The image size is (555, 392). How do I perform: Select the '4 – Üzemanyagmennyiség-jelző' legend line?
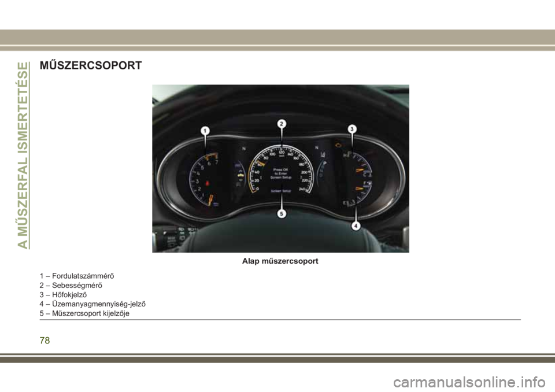pyautogui.click(x=92, y=304)
